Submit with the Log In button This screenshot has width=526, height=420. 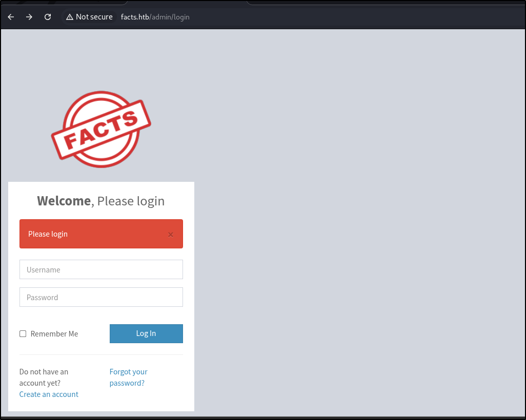pyautogui.click(x=146, y=333)
